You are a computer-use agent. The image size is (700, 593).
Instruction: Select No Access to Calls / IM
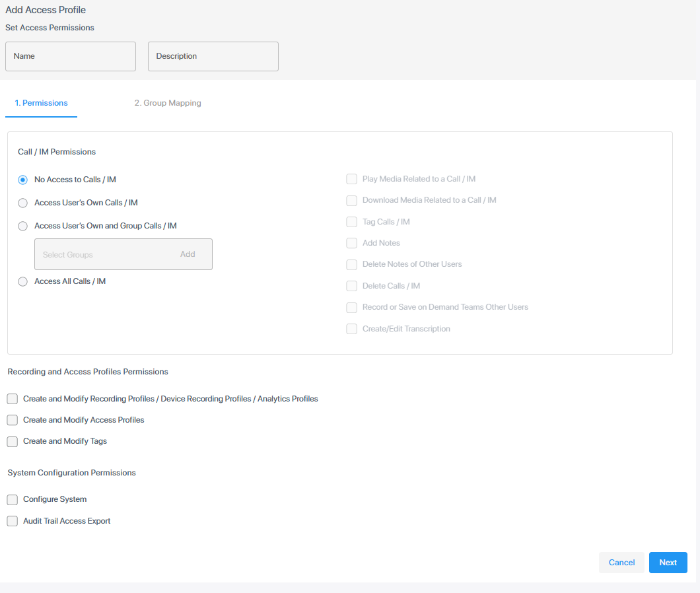[x=23, y=180]
